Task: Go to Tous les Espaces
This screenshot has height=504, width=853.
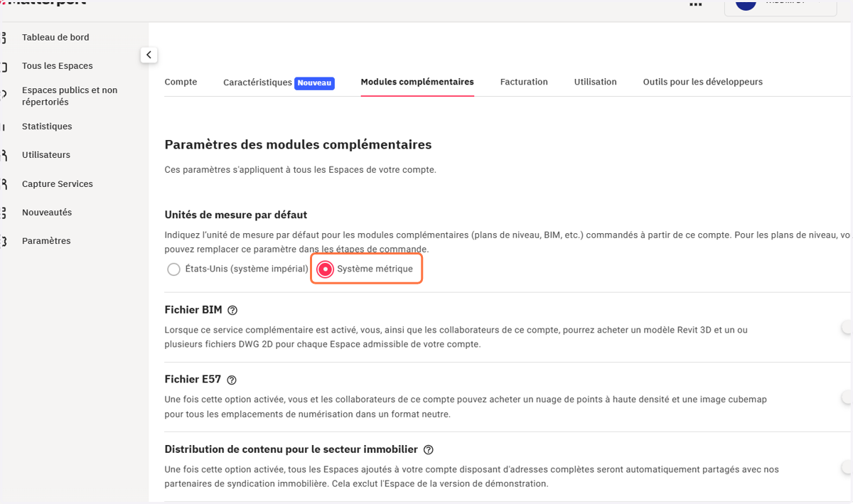Action: pyautogui.click(x=57, y=65)
